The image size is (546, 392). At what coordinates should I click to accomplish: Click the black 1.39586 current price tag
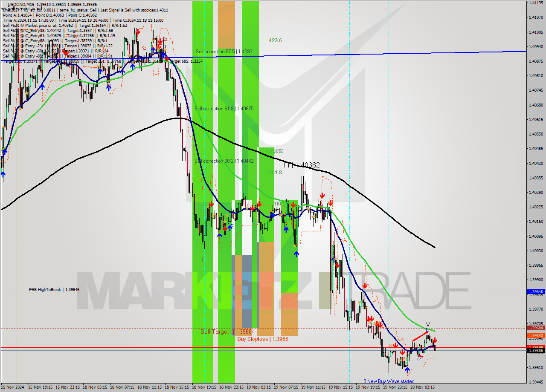tap(536, 350)
